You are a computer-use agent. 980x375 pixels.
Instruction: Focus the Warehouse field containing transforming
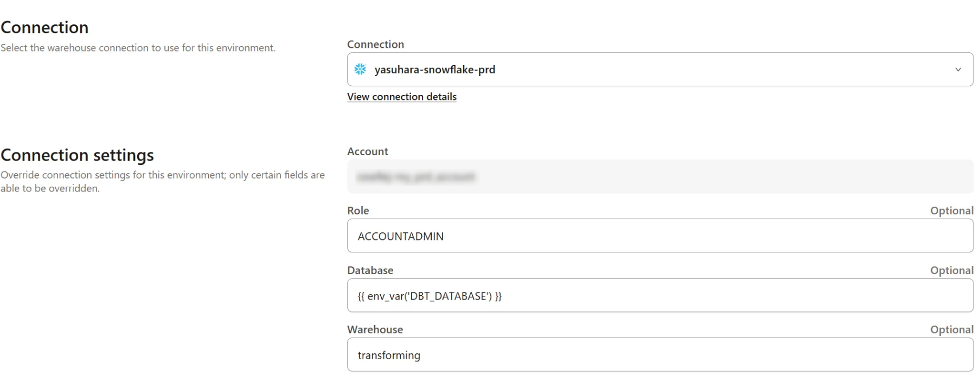[660, 355]
